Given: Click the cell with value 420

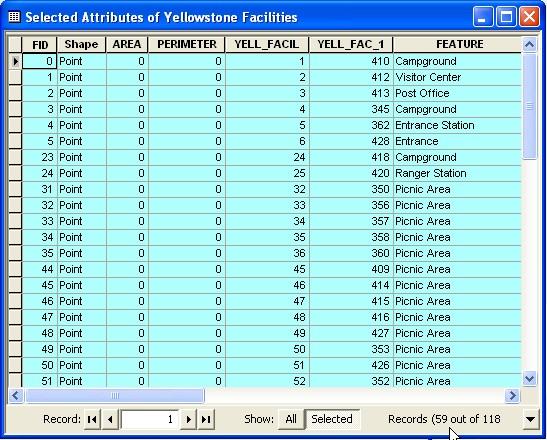Looking at the screenshot, I should click(351, 173).
